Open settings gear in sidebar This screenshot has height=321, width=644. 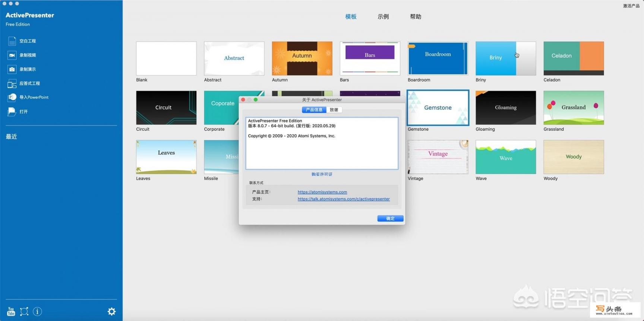[111, 311]
